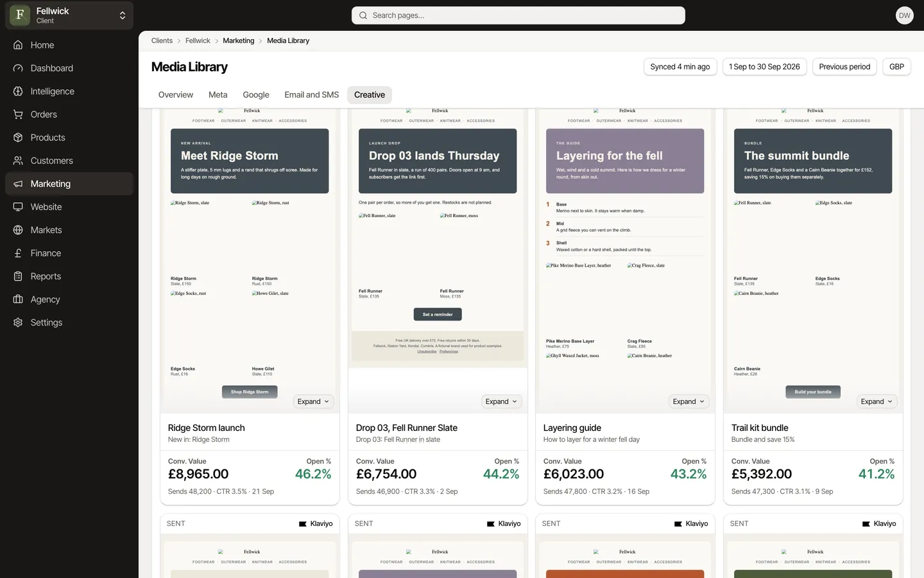
Task: Click the 41.2% open rate
Action: click(877, 474)
